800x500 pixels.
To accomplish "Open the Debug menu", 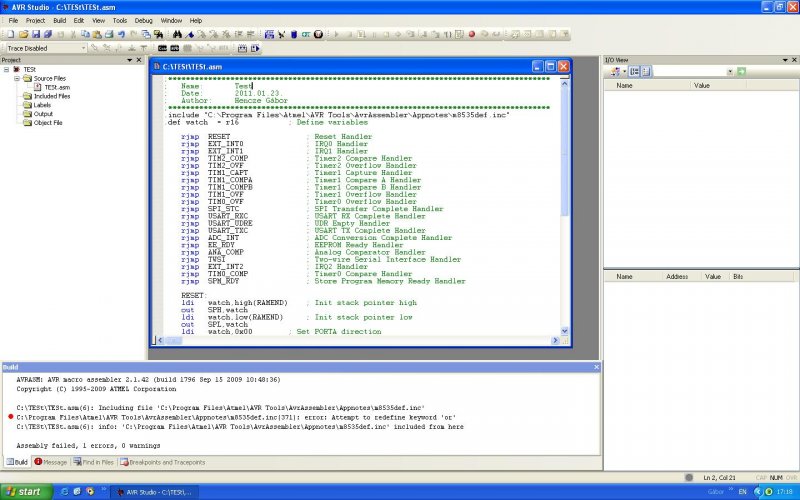I will pos(143,20).
